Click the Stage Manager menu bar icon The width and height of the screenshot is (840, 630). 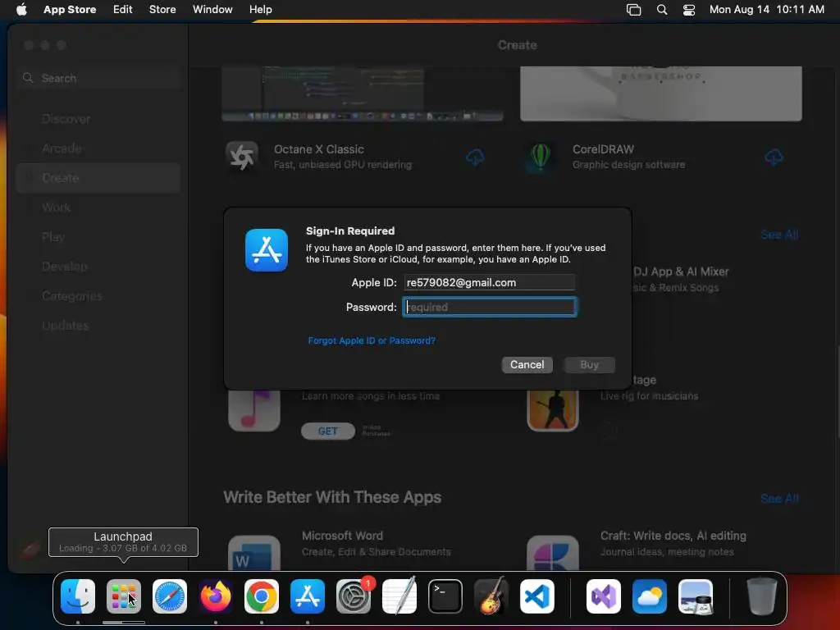tap(634, 10)
